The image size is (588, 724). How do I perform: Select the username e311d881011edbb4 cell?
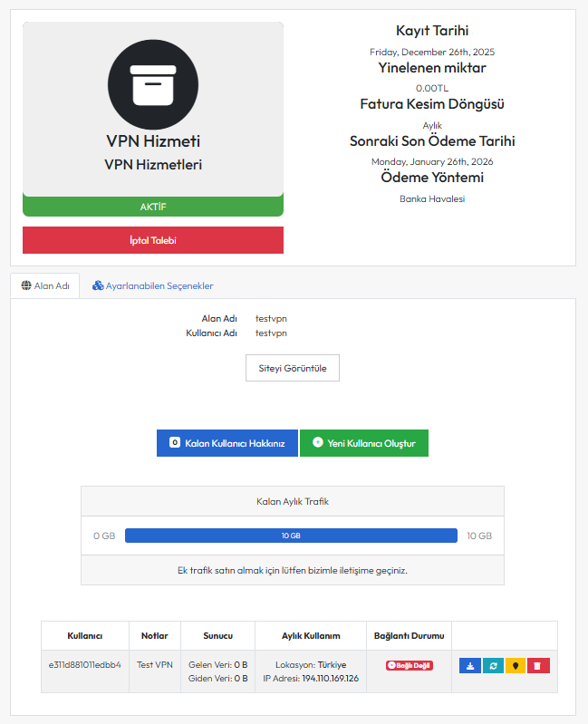(85, 664)
